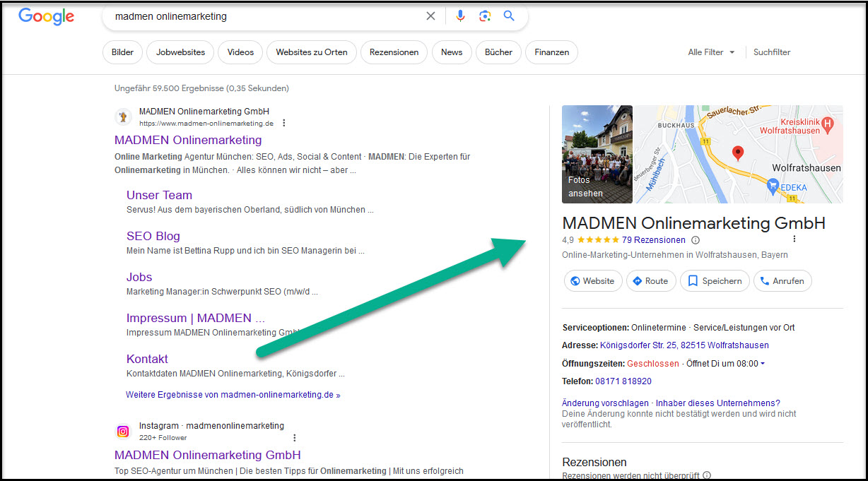Click the Kreisklinik hospital marker on the map
The image size is (868, 481).
pyautogui.click(x=829, y=124)
